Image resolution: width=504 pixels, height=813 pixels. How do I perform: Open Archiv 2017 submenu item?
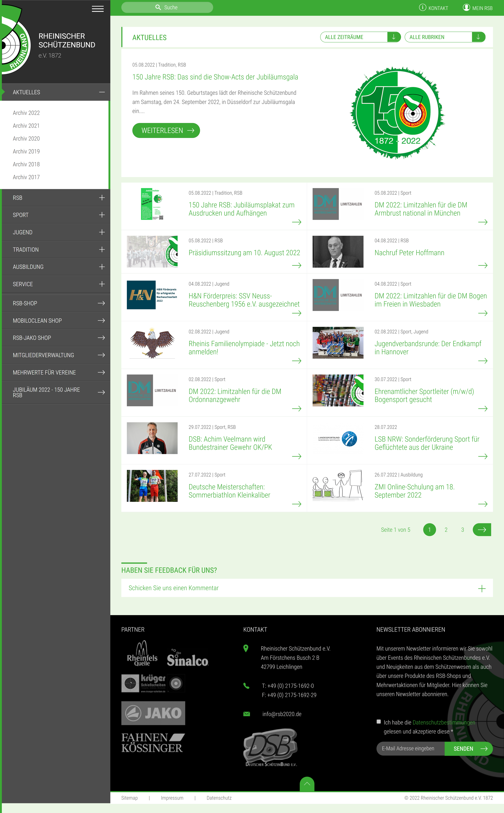(26, 177)
